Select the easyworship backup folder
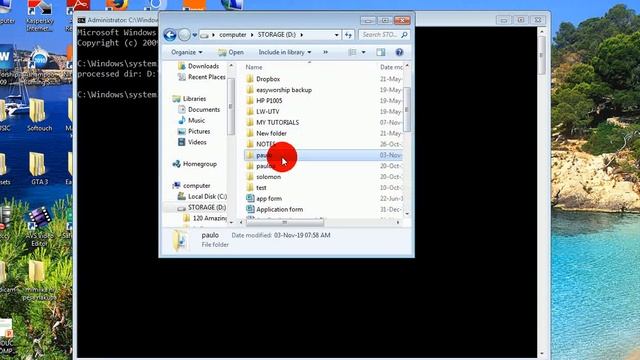The width and height of the screenshot is (640, 360). pyautogui.click(x=279, y=90)
